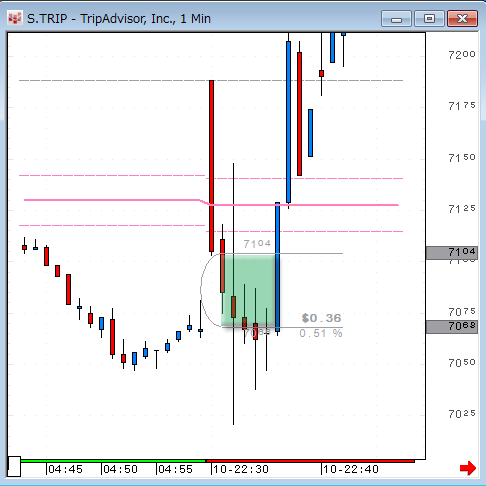The width and height of the screenshot is (486, 486).
Task: Click the 7050 price axis label
Action: pyautogui.click(x=462, y=363)
